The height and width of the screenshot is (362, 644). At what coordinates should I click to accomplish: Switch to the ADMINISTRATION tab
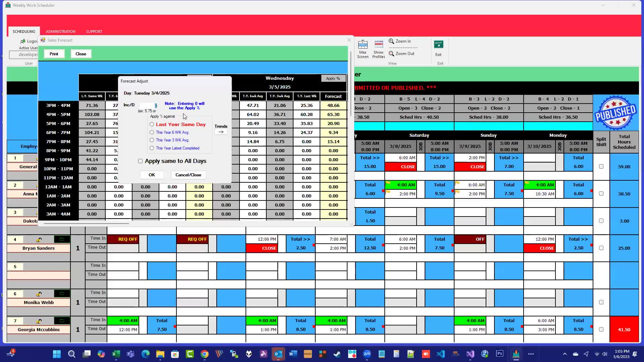click(61, 32)
